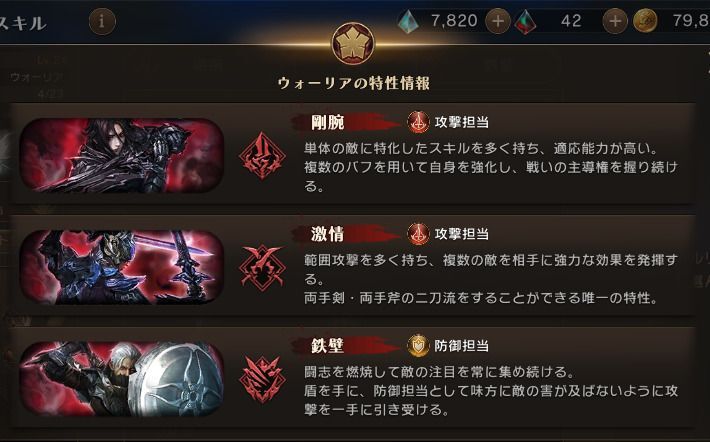Select the 剛腕 trait name label

pyautogui.click(x=328, y=122)
